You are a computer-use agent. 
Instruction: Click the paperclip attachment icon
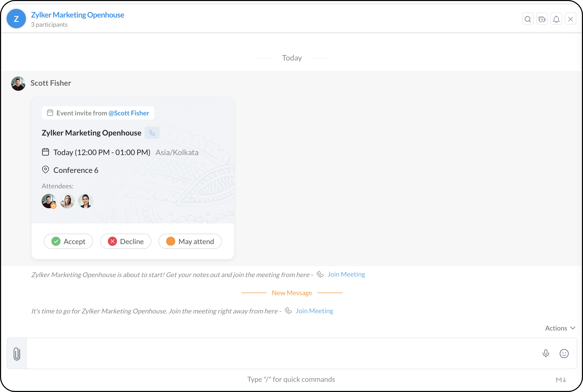(17, 354)
